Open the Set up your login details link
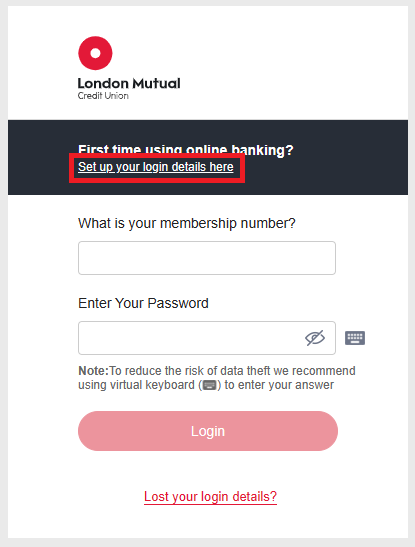Image resolution: width=415 pixels, height=547 pixels. point(156,167)
